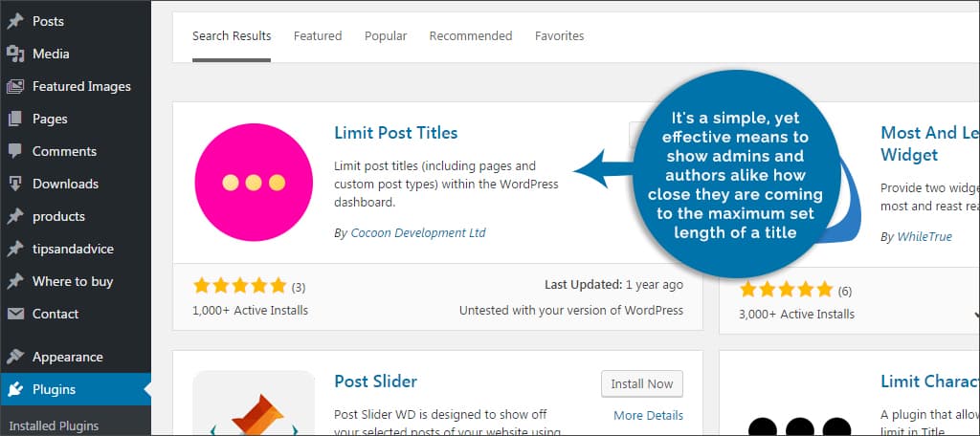The height and width of the screenshot is (436, 980).
Task: Click the Comments bubble icon
Action: (x=15, y=151)
